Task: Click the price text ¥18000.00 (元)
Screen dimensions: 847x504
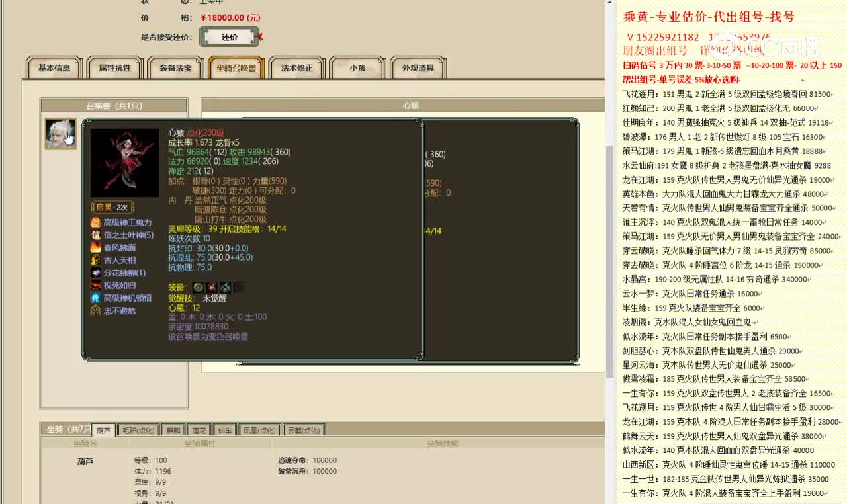Action: point(230,18)
